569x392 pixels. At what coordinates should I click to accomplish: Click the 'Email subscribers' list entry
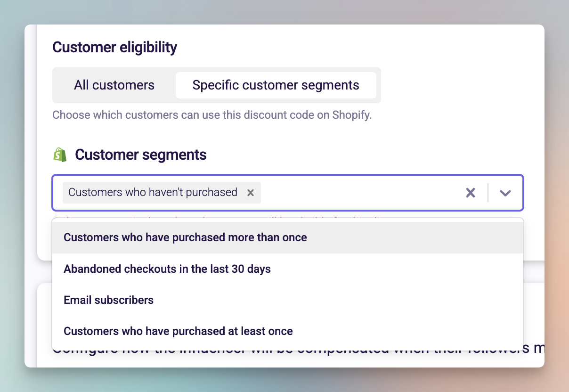(108, 300)
